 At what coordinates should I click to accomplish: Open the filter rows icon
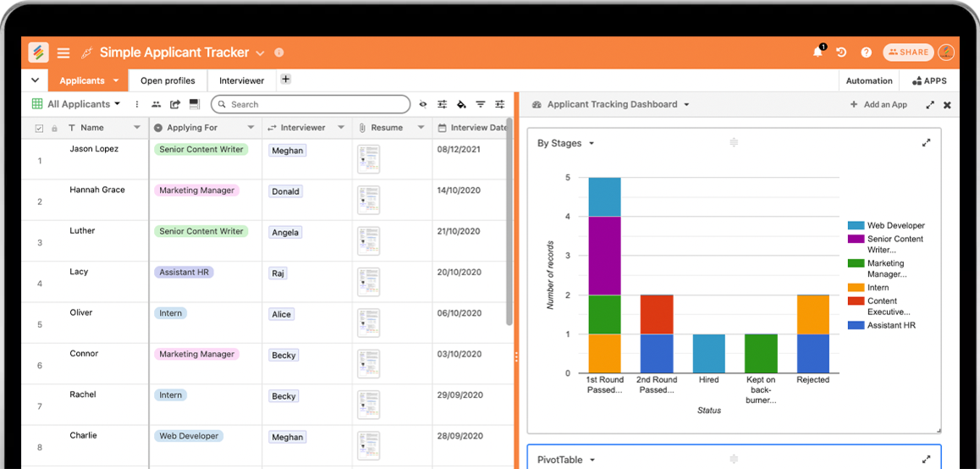pos(481,104)
